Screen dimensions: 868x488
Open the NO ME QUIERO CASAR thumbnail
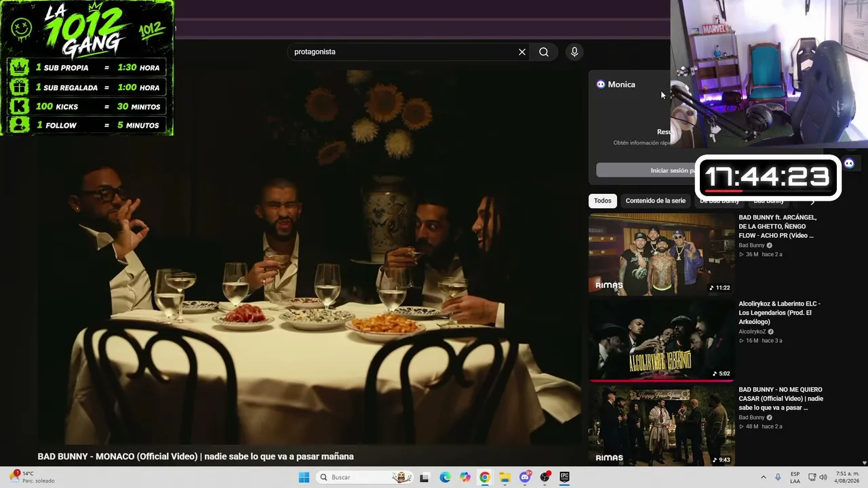[x=661, y=426]
